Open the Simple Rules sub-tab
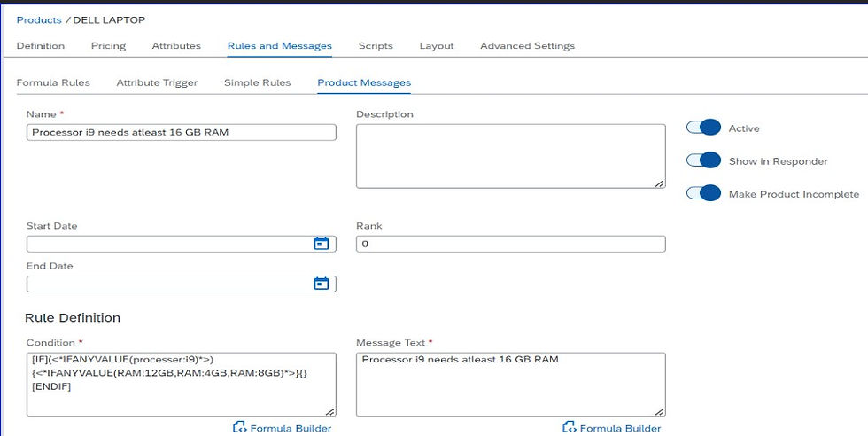Screen dimensions: 868x436 pyautogui.click(x=257, y=83)
